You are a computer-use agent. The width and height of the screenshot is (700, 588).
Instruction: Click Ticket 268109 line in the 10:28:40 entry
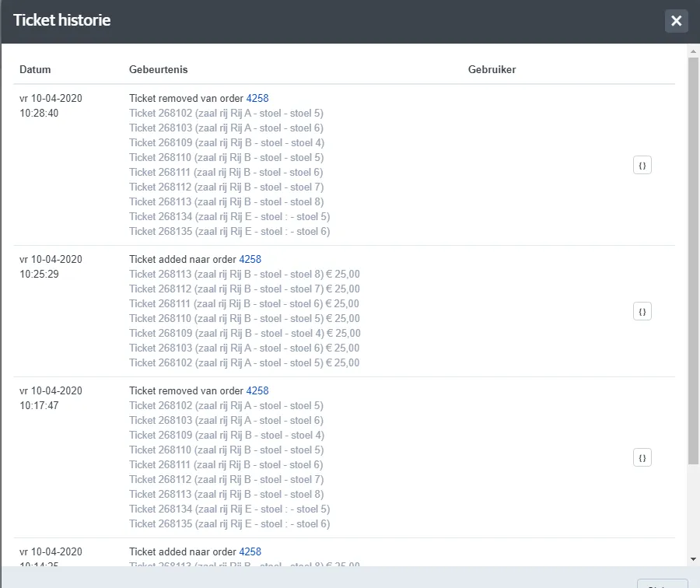tap(227, 143)
